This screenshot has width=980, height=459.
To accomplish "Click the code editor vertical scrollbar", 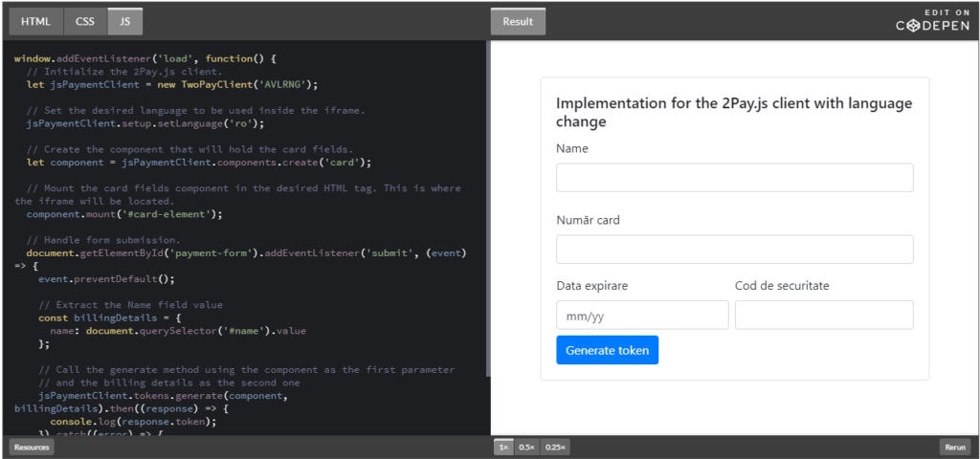I will click(488, 208).
